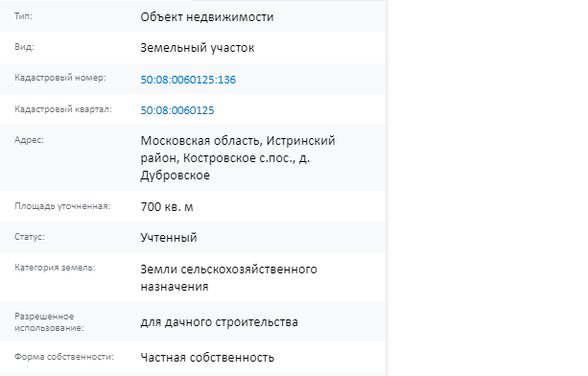Click the 'Кадастровый номер:' label

[x=60, y=78]
